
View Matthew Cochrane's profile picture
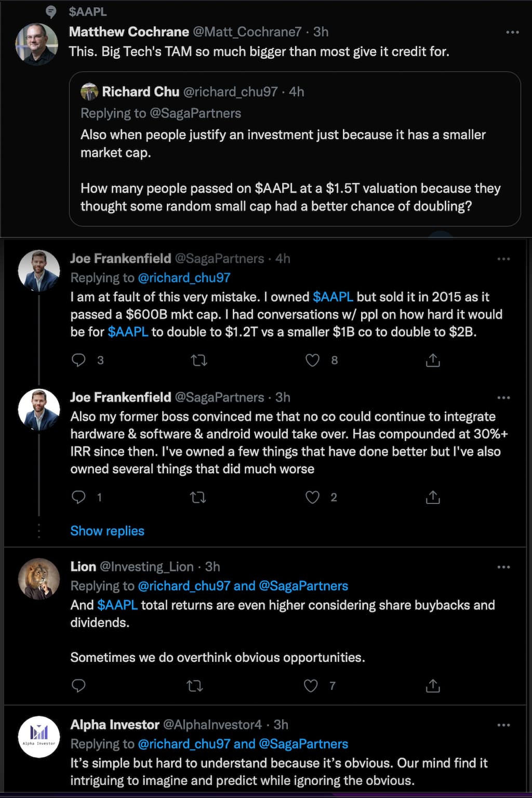pos(36,44)
